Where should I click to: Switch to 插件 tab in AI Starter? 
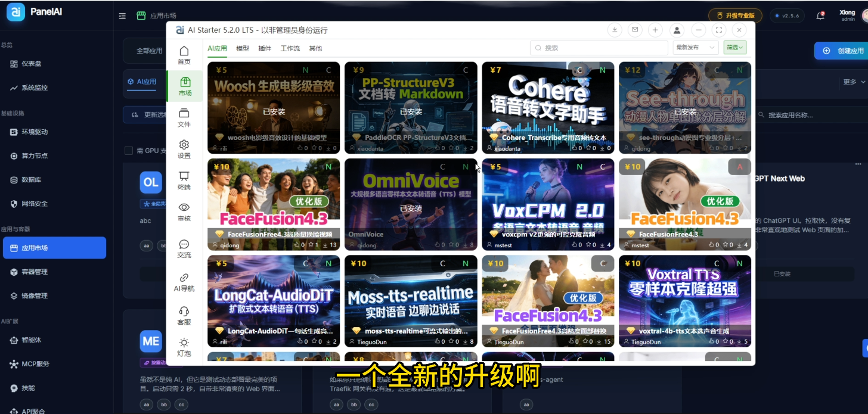[x=265, y=48]
